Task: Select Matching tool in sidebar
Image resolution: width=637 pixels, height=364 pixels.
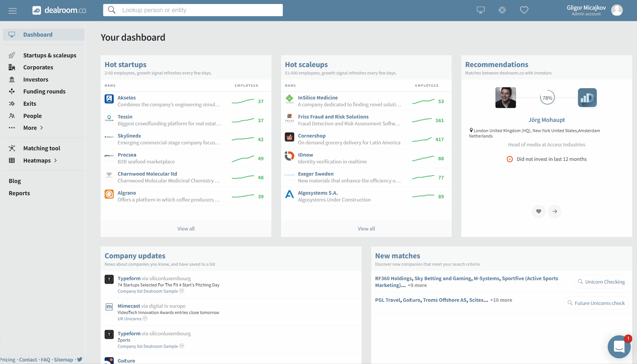Action: (x=42, y=148)
